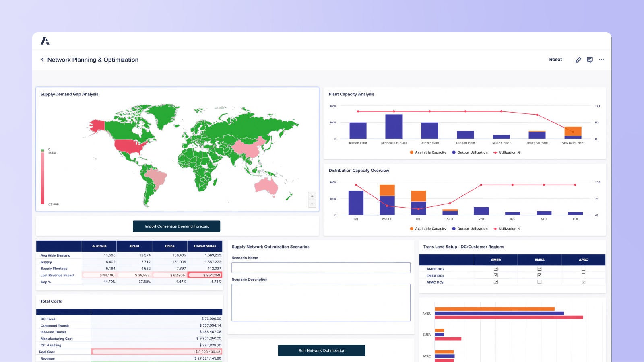Viewport: 644px width, 362px height.
Task: Toggle Output Utilization legend in Distribution Capacity Overview
Action: click(x=454, y=228)
